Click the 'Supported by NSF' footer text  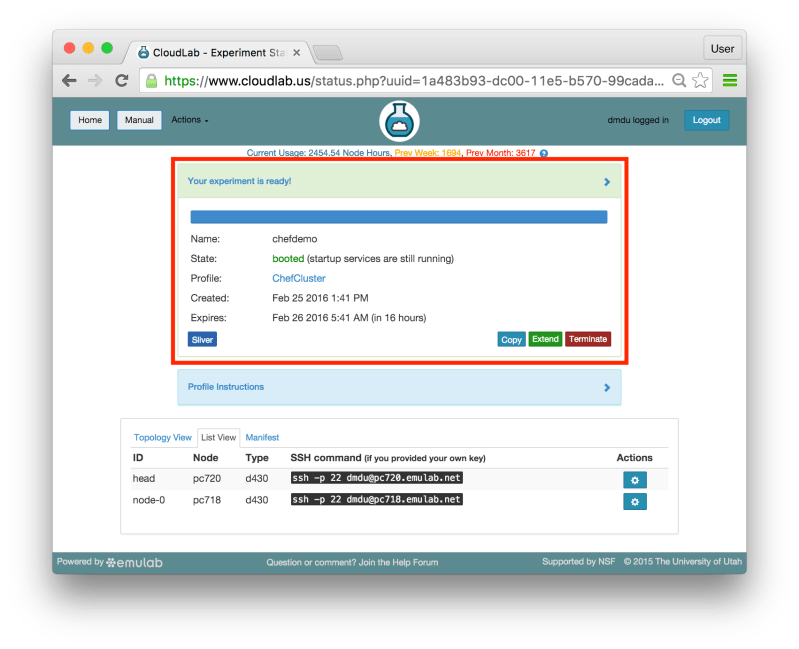(578, 561)
